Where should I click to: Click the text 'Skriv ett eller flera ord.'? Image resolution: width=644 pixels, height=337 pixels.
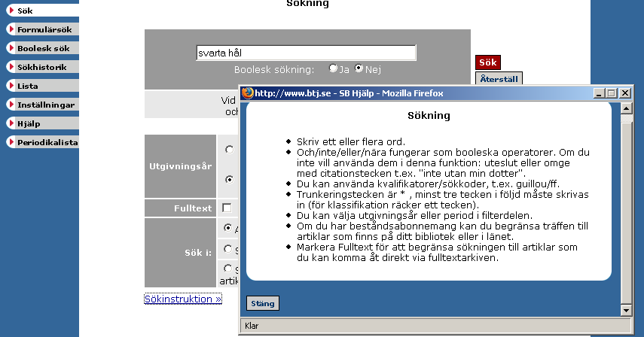pyautogui.click(x=351, y=142)
